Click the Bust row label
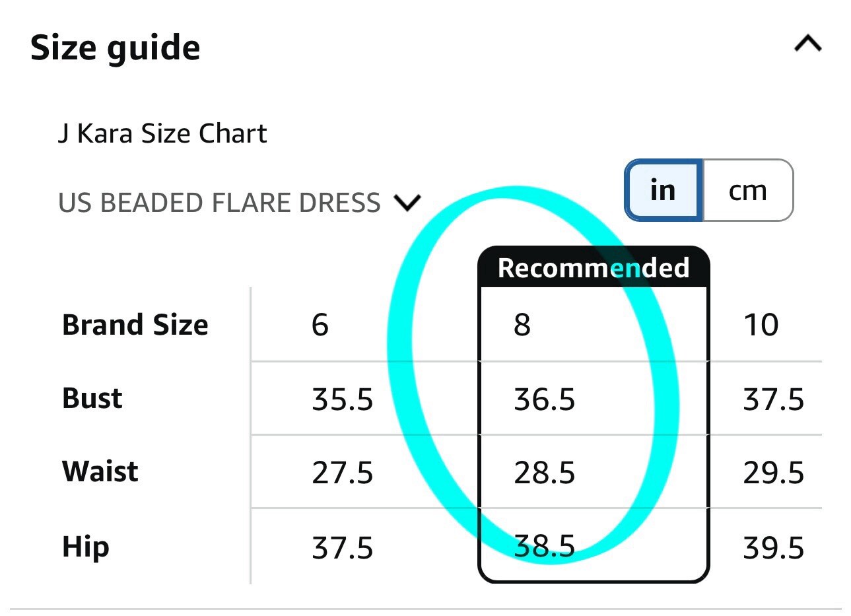The height and width of the screenshot is (616, 851). coord(92,399)
